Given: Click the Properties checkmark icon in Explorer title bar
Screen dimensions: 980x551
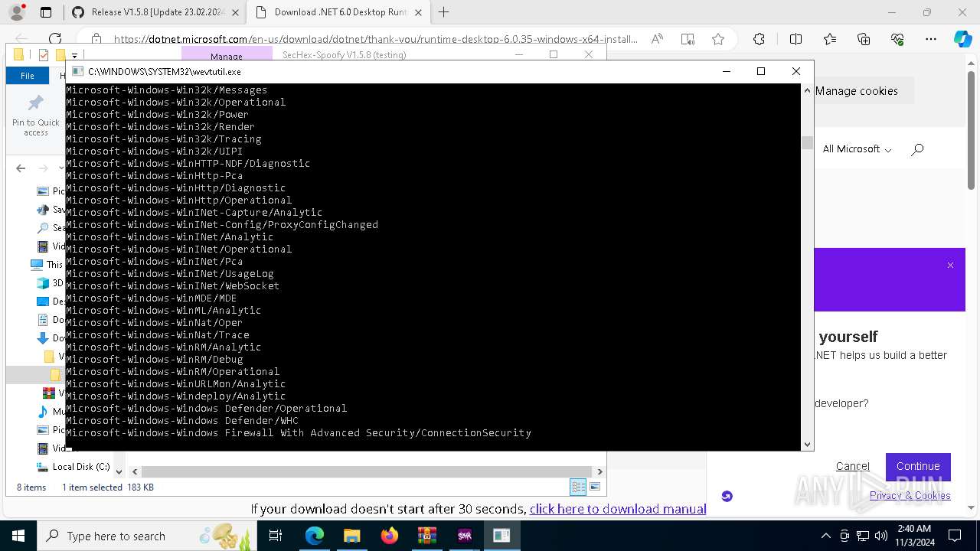Looking at the screenshot, I should 43,55.
